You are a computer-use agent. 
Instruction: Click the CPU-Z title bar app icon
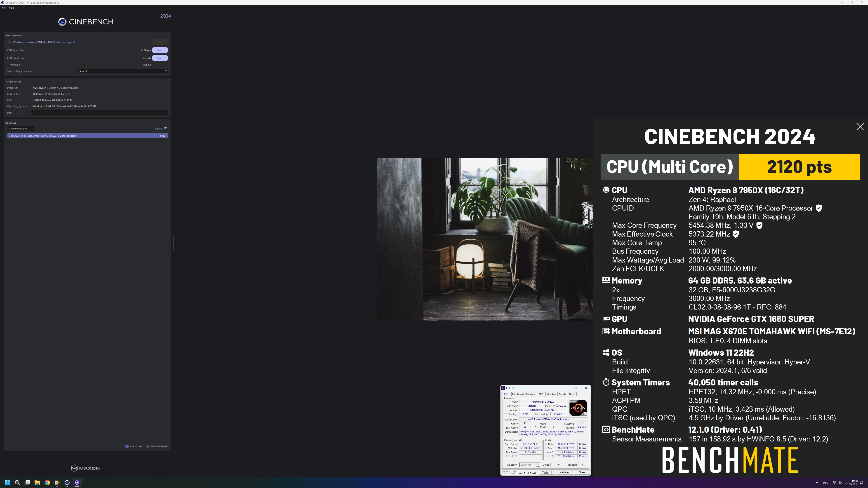click(x=503, y=388)
